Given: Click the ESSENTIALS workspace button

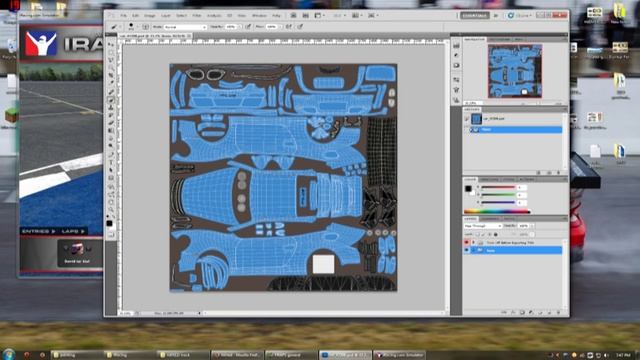Looking at the screenshot, I should pos(475,16).
